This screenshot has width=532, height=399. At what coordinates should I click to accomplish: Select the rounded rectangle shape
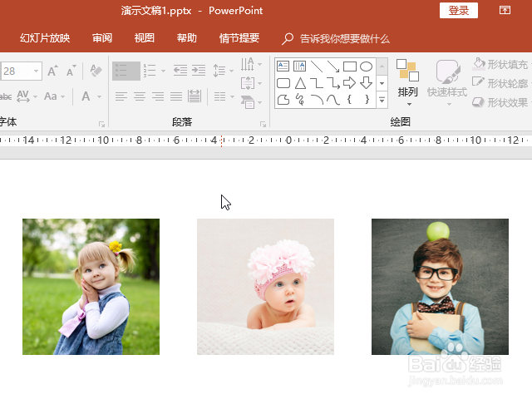[x=283, y=83]
